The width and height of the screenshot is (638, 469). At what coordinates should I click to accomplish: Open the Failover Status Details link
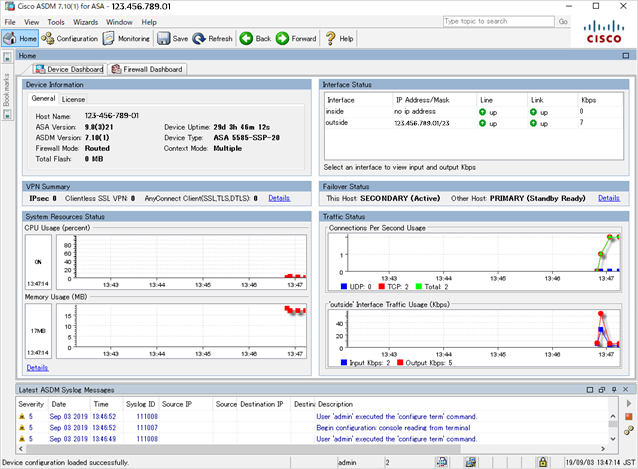click(x=608, y=198)
